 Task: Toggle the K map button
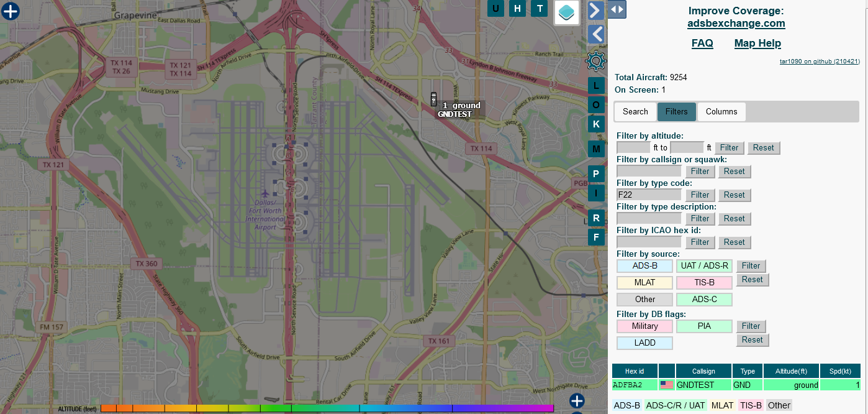click(596, 124)
